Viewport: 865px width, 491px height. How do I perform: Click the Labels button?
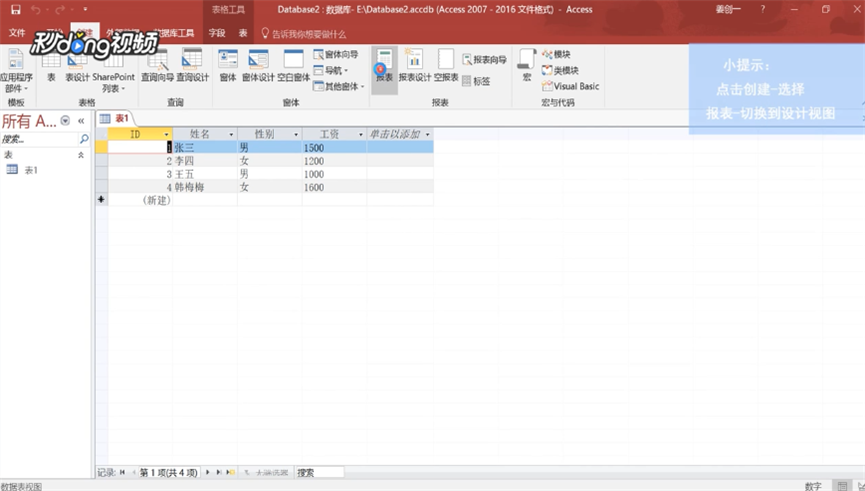(476, 81)
